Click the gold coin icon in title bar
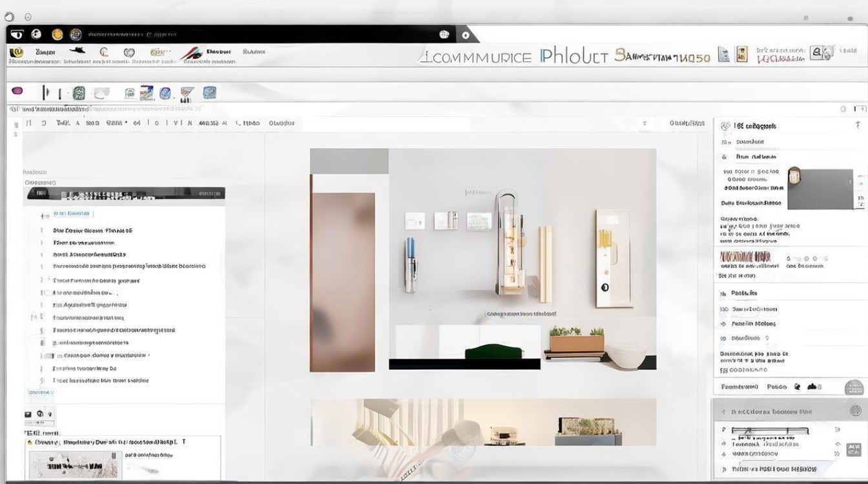The width and height of the screenshot is (868, 484). pos(57,34)
